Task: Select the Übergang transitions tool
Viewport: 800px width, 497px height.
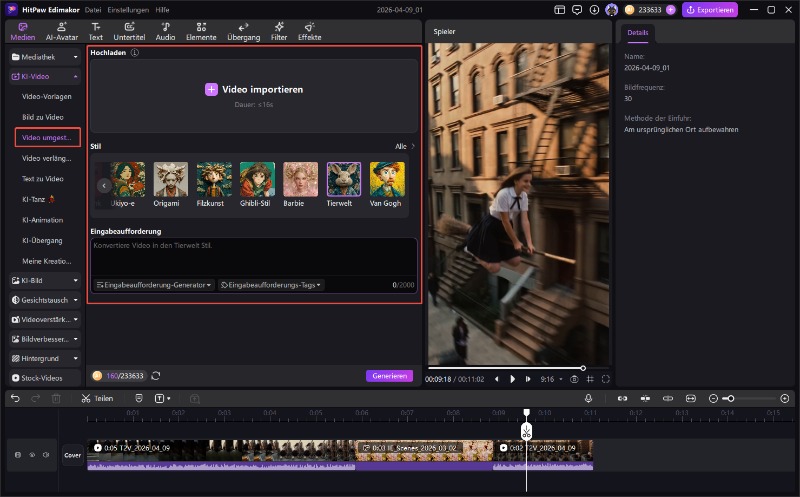Action: (x=243, y=30)
